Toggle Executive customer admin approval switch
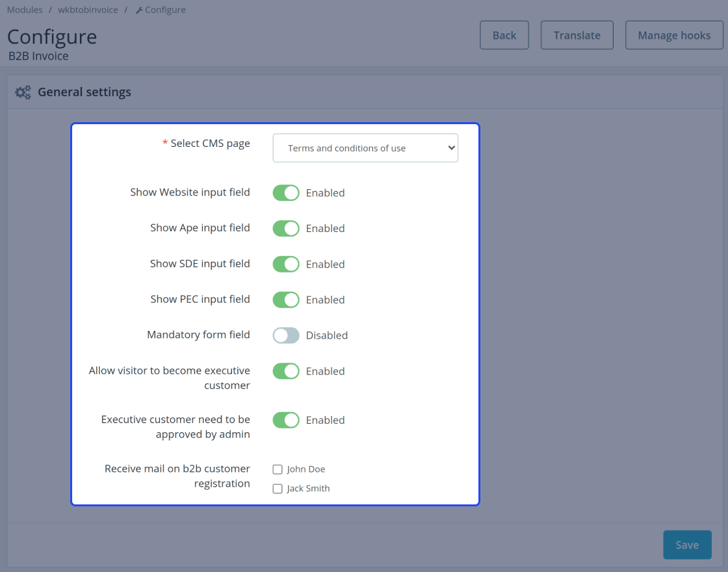 (286, 420)
